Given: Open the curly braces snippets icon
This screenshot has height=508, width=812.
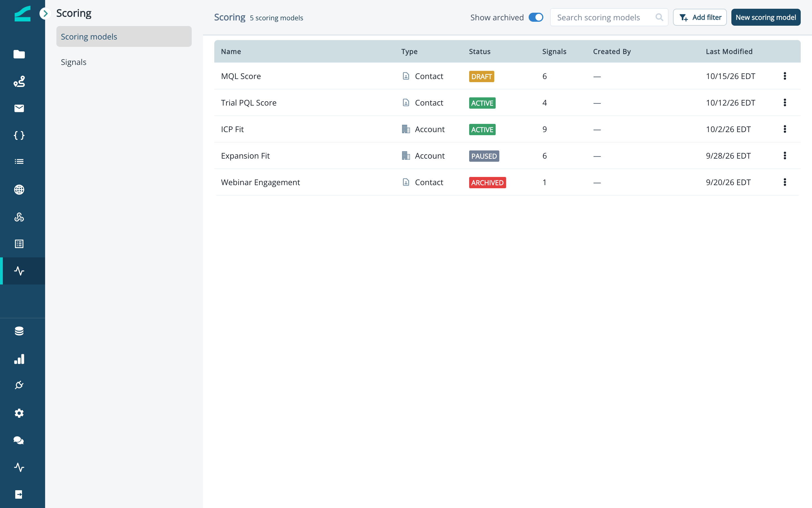Looking at the screenshot, I should click(19, 135).
